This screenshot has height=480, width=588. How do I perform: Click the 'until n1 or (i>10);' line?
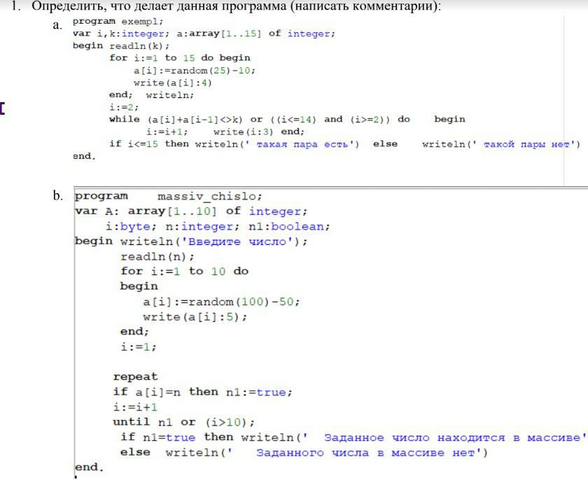point(184,422)
